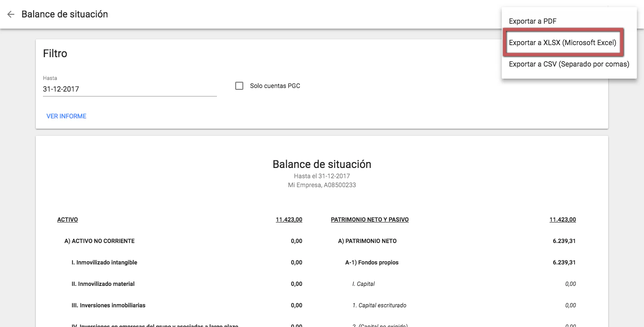Click the Balance de situación report title
This screenshot has height=327, width=644.
tap(322, 164)
